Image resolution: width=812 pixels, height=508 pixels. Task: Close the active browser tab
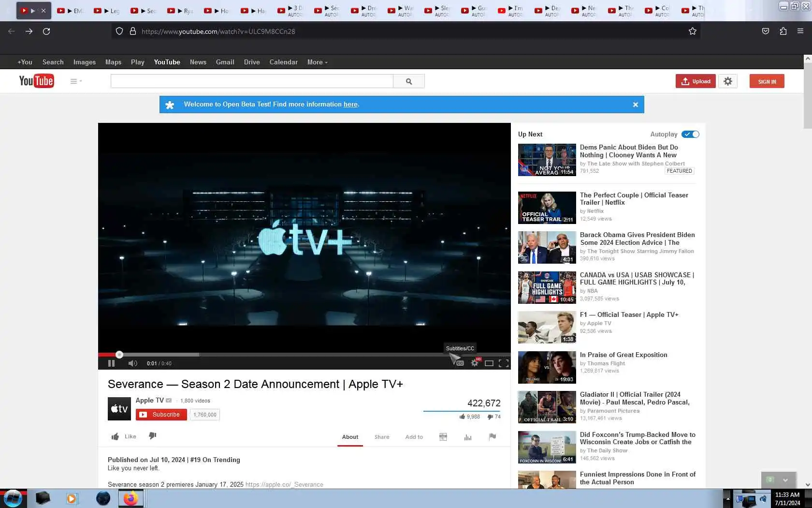click(43, 11)
